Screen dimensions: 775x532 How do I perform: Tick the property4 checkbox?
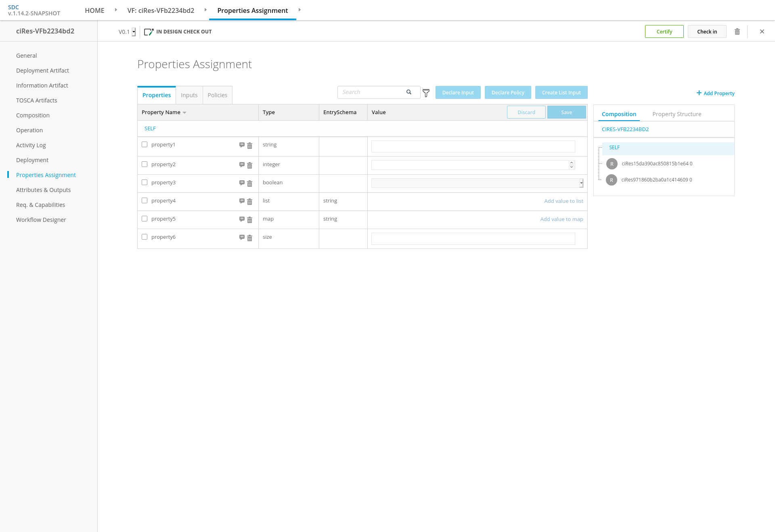click(145, 200)
